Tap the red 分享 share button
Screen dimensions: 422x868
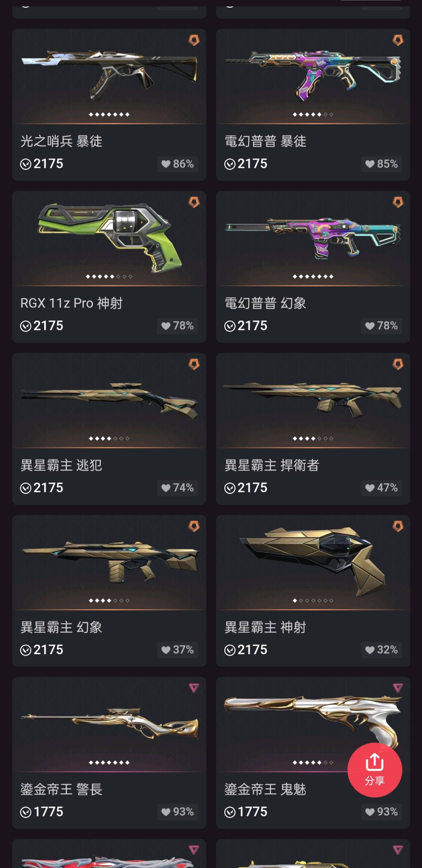coord(374,770)
